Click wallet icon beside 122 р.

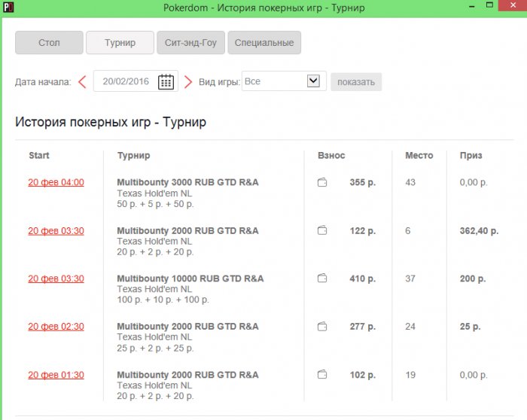[322, 230]
